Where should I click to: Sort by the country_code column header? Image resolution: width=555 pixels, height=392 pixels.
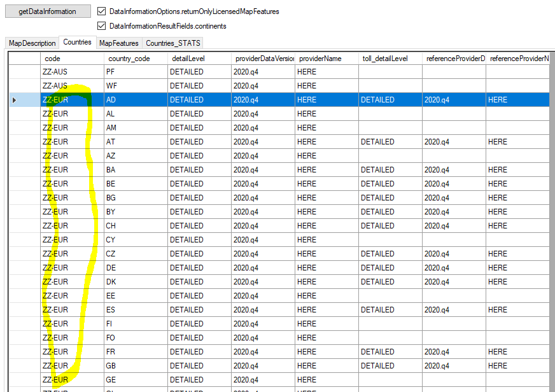(x=135, y=59)
